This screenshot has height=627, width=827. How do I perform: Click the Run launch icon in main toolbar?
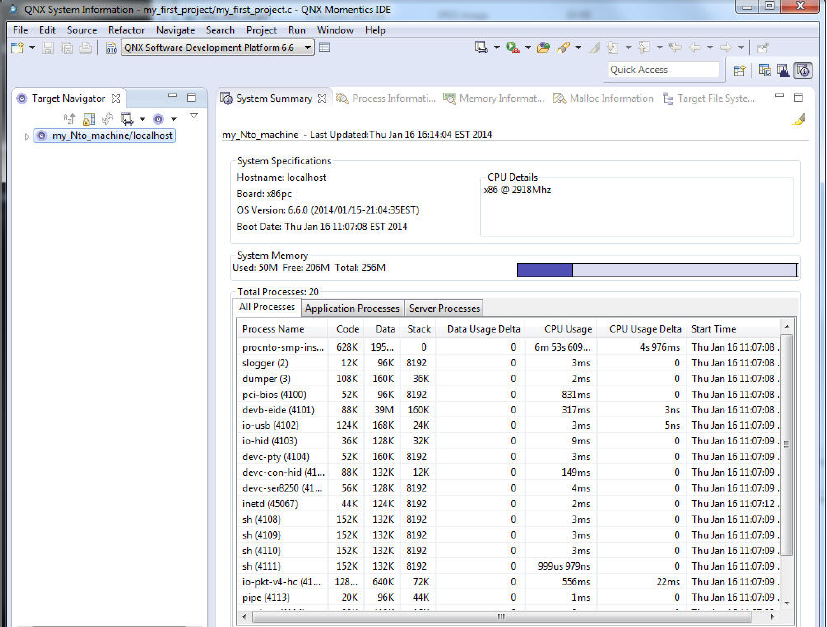512,48
